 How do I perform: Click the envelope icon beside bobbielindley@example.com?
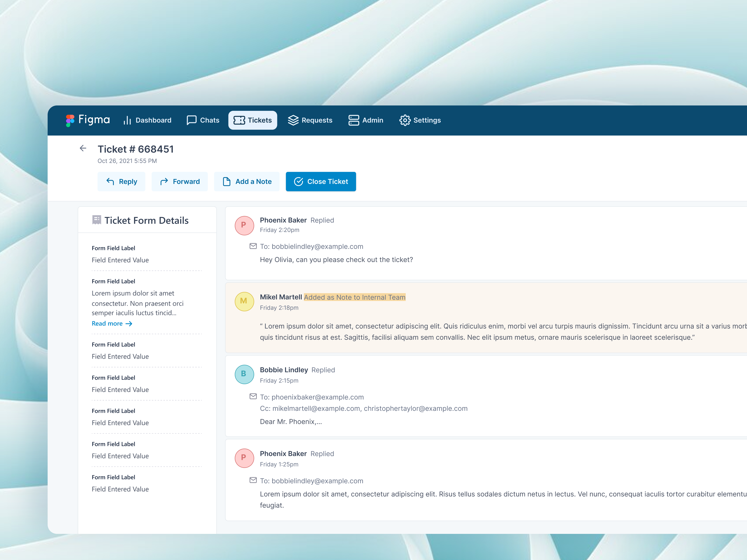point(253,246)
